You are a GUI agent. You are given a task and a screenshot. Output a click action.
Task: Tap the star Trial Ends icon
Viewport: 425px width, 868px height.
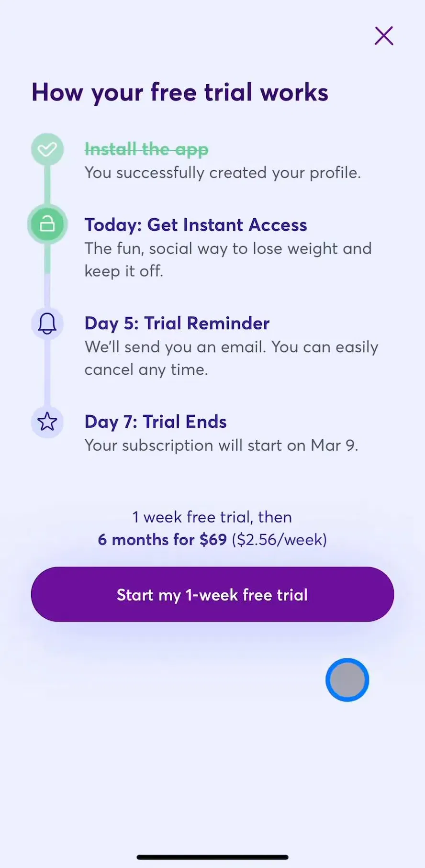pyautogui.click(x=47, y=422)
